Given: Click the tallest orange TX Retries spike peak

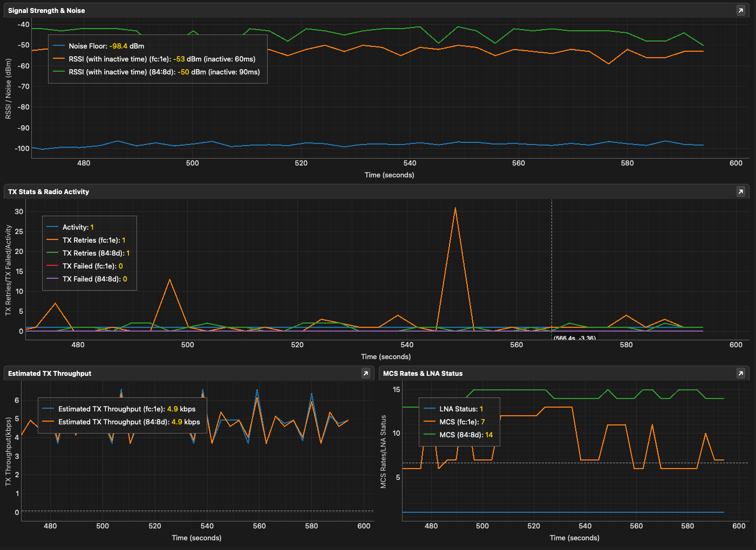Looking at the screenshot, I should (455, 208).
